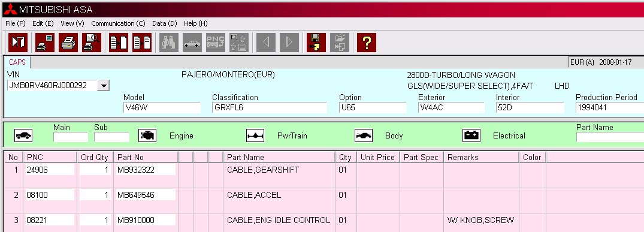Click PNC cell 08221
The image size is (644, 232).
pyautogui.click(x=50, y=221)
